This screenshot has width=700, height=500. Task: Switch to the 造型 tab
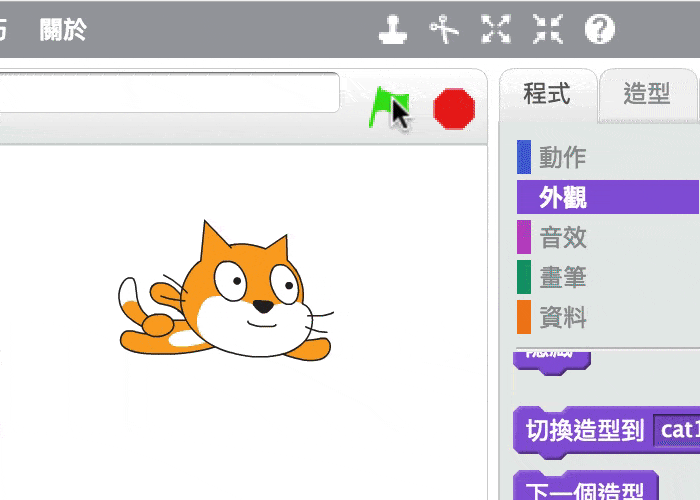click(x=647, y=94)
